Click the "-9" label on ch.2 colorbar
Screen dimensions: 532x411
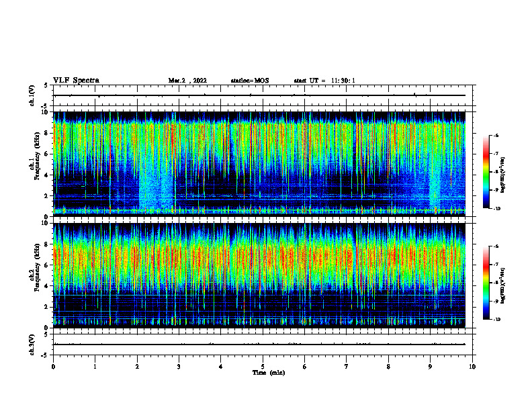[x=496, y=301]
